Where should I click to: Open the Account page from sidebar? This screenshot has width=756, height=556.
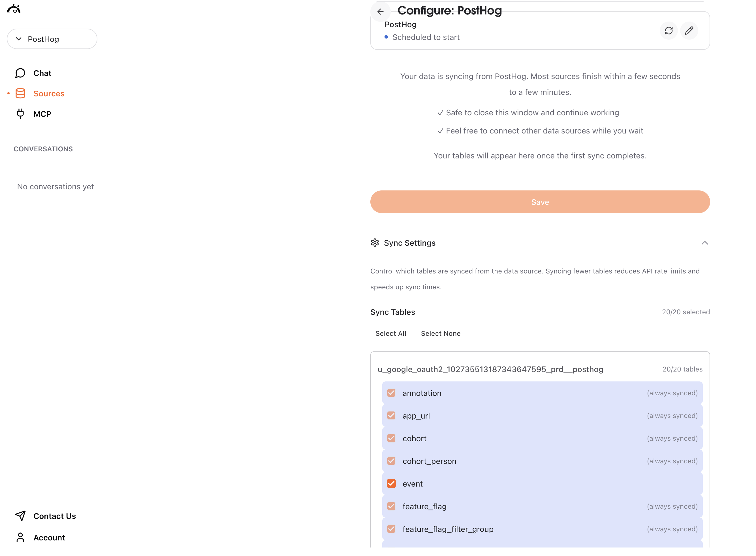click(49, 538)
